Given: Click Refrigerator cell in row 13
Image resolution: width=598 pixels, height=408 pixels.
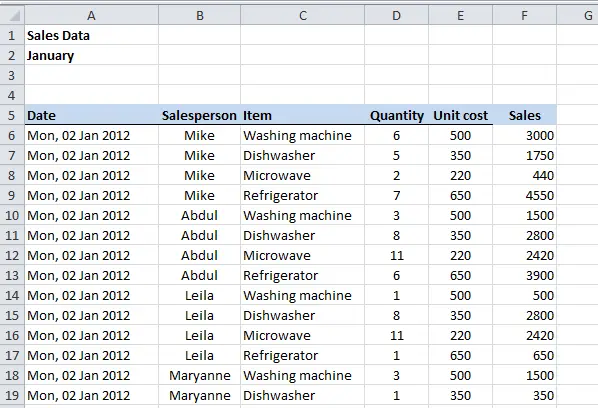Looking at the screenshot, I should 302,275.
